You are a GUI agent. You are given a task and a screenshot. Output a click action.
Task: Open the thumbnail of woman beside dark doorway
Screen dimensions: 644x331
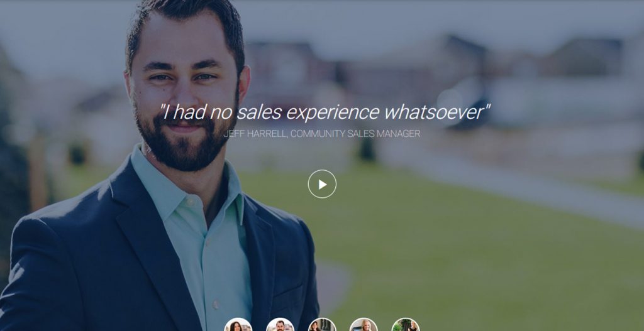322,325
